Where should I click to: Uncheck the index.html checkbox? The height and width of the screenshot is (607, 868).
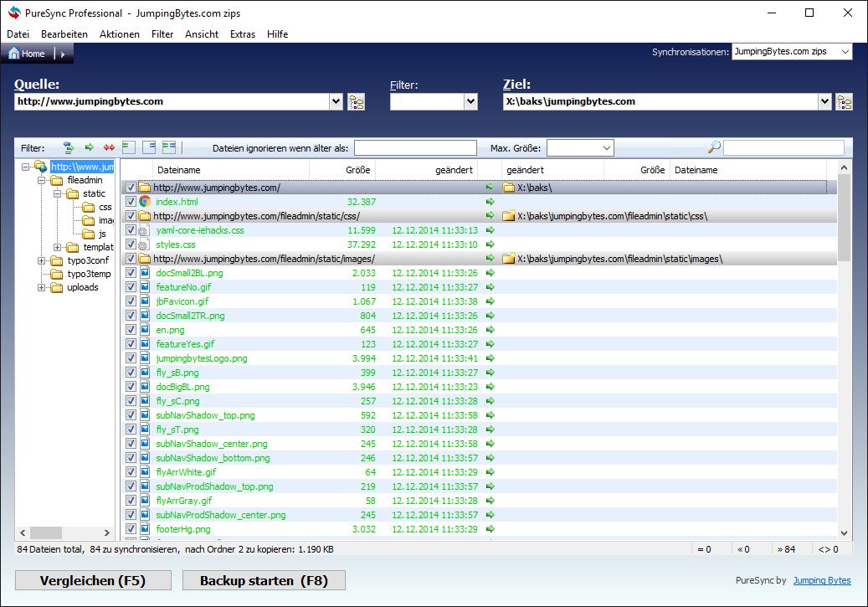131,202
